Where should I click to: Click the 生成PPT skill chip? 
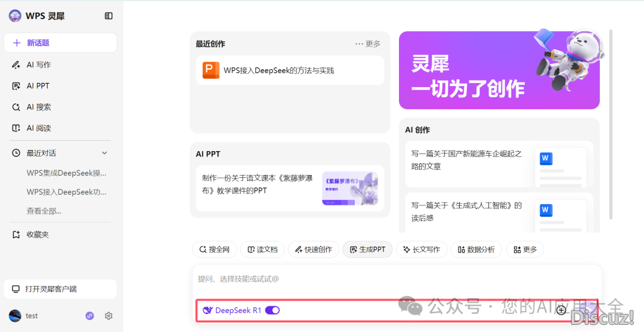tap(367, 250)
